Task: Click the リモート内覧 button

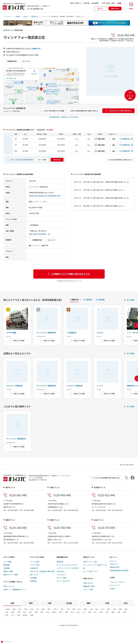Action: [x=42, y=160]
